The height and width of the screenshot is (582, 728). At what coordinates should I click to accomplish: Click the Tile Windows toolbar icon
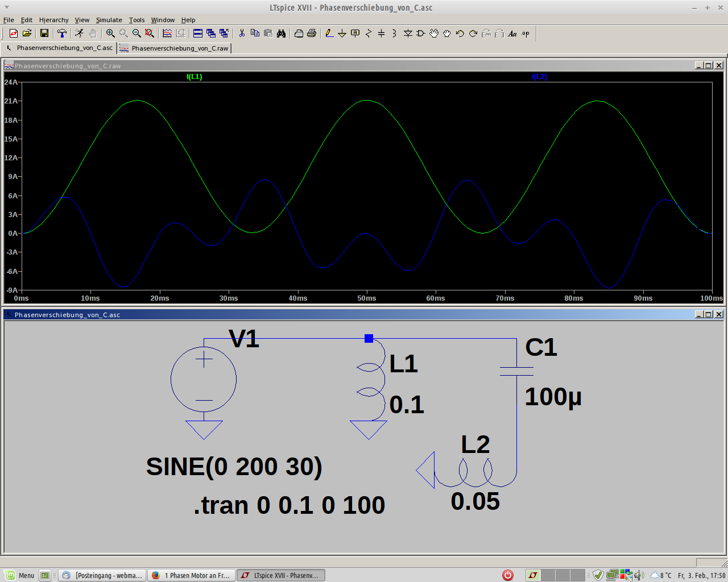pyautogui.click(x=198, y=34)
